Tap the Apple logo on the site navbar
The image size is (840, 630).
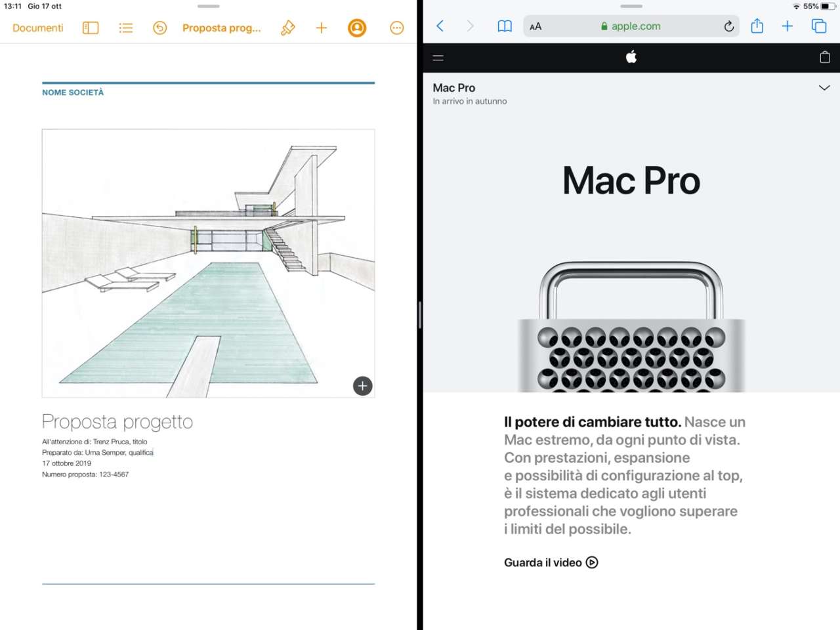[631, 57]
